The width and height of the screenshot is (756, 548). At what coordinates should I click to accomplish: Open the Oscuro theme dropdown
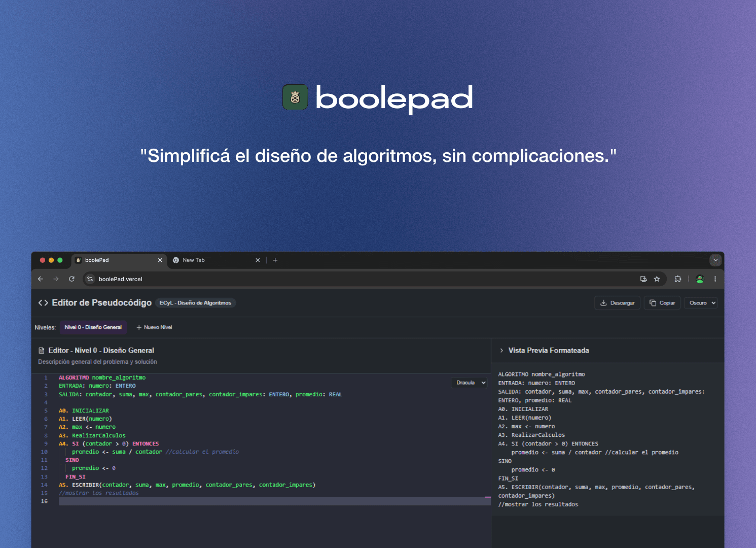701,303
